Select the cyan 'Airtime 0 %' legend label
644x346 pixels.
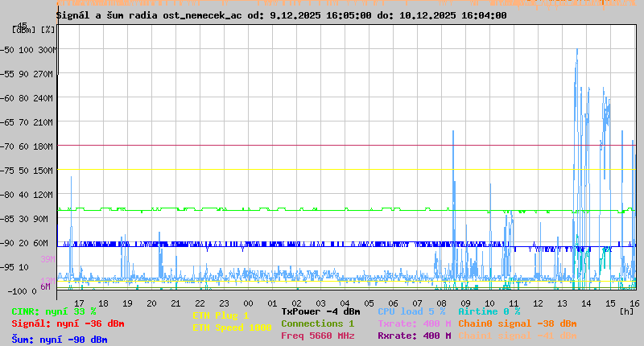tap(489, 311)
